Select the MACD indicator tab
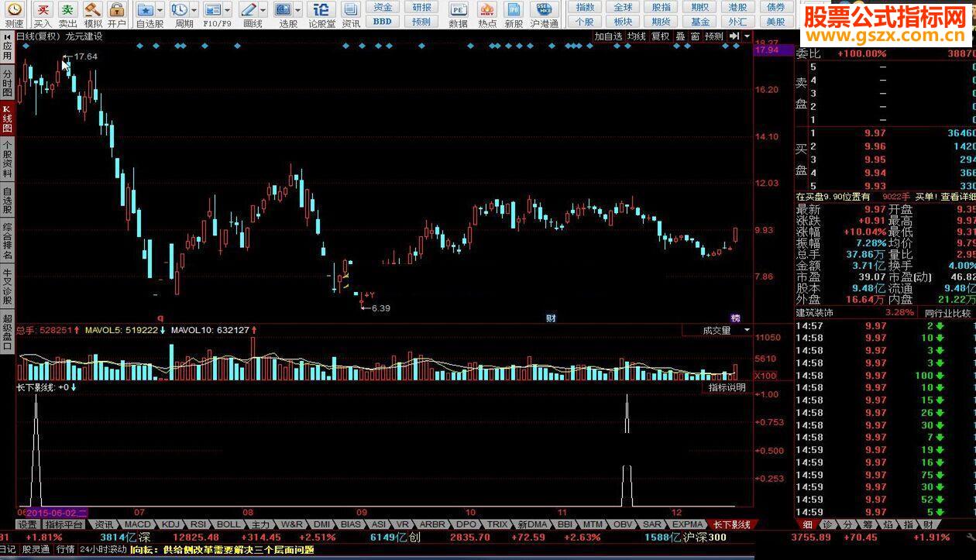The height and width of the screenshot is (560, 976). click(137, 524)
